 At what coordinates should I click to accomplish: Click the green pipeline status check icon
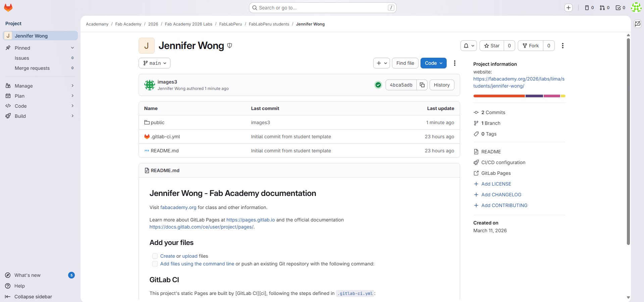coord(378,85)
